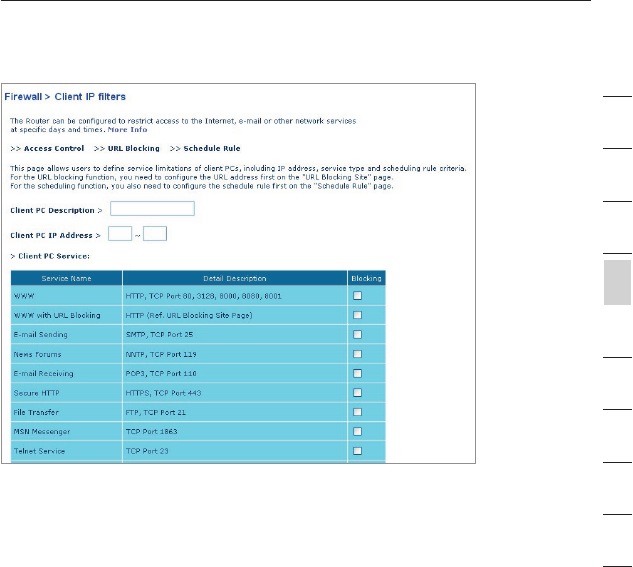Click the Blocking column header
Screen dimensions: 633x567
366,278
